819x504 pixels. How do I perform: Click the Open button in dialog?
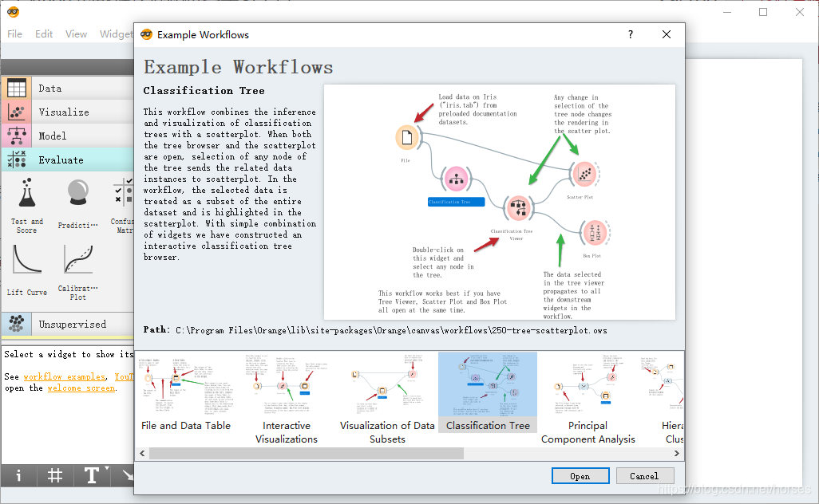click(580, 476)
